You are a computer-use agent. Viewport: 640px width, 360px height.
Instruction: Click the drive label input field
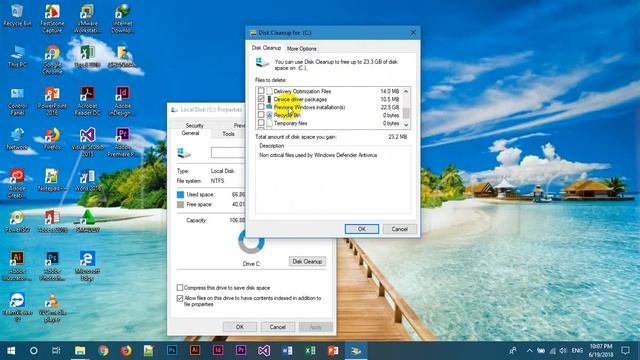click(x=228, y=153)
